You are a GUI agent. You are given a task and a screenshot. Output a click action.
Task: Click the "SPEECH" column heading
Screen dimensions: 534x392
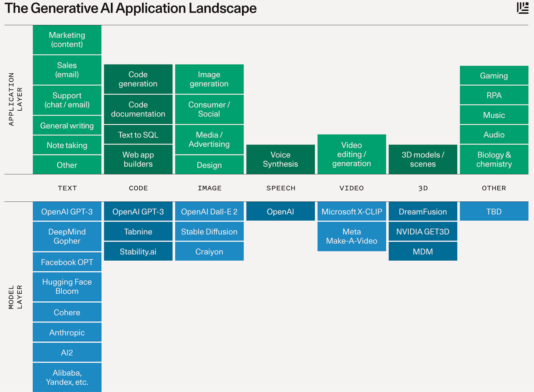[x=281, y=188]
